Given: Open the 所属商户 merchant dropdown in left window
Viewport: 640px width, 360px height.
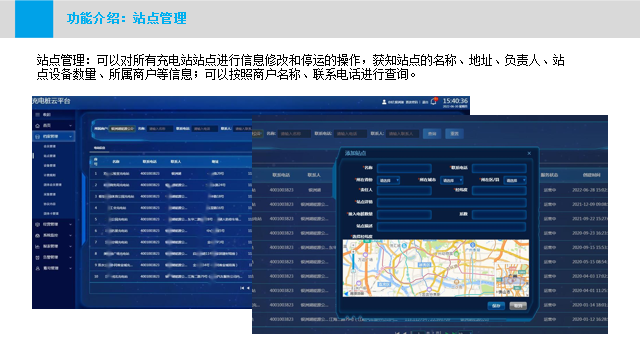Looking at the screenshot, I should (122, 129).
